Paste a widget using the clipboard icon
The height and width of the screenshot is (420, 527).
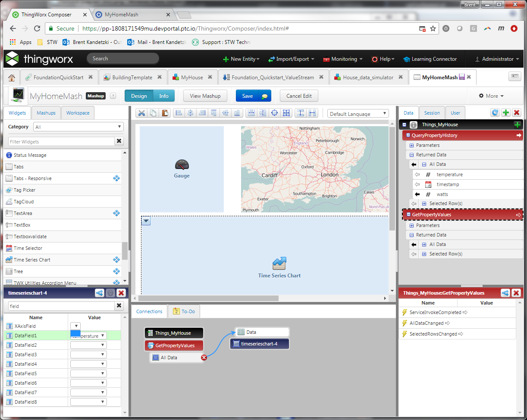[164, 113]
